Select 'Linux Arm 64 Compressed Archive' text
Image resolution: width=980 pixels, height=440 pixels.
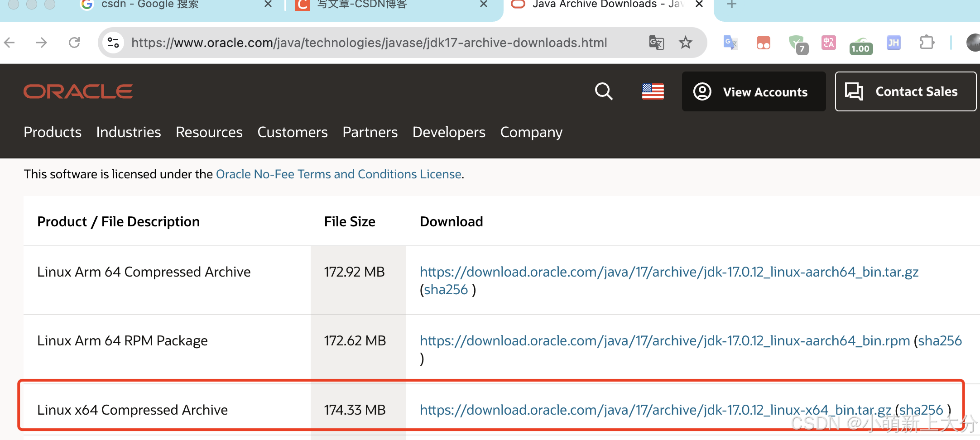click(144, 272)
